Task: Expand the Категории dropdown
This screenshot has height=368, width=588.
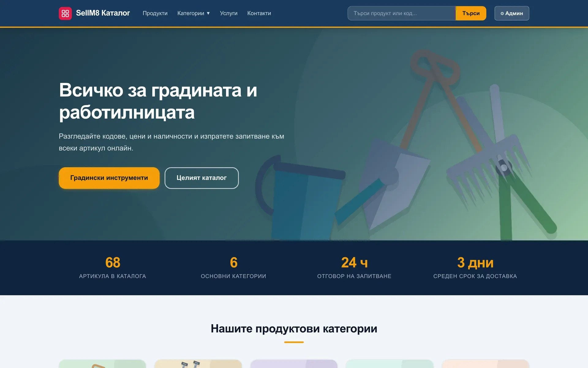Action: pyautogui.click(x=194, y=13)
